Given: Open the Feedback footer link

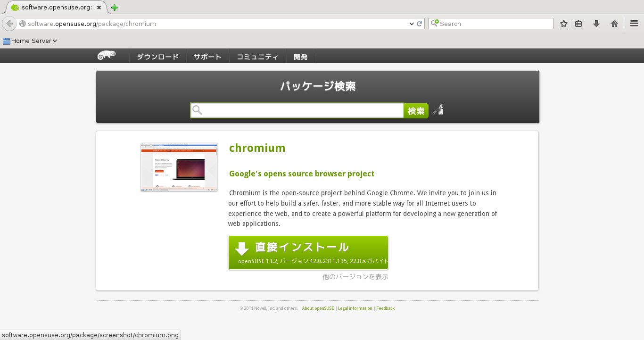Looking at the screenshot, I should pos(385,308).
